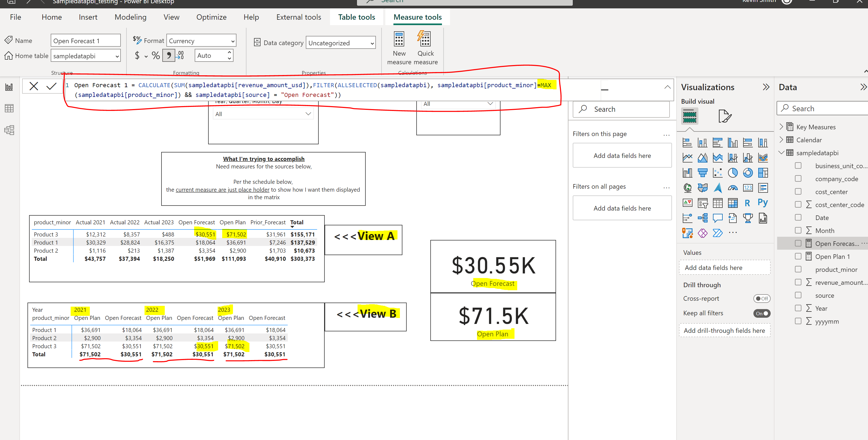Switch to the Modeling tab

[131, 17]
